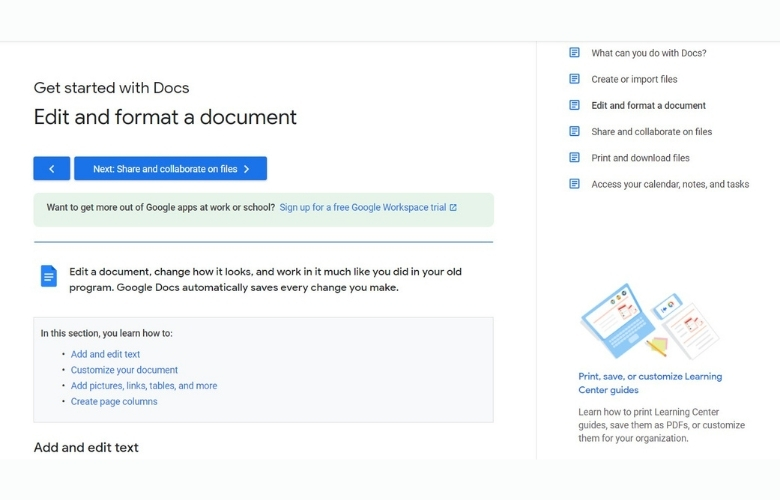Click the document icon beside "Share and collaborate on files"
The image size is (780, 500).
pyautogui.click(x=574, y=131)
